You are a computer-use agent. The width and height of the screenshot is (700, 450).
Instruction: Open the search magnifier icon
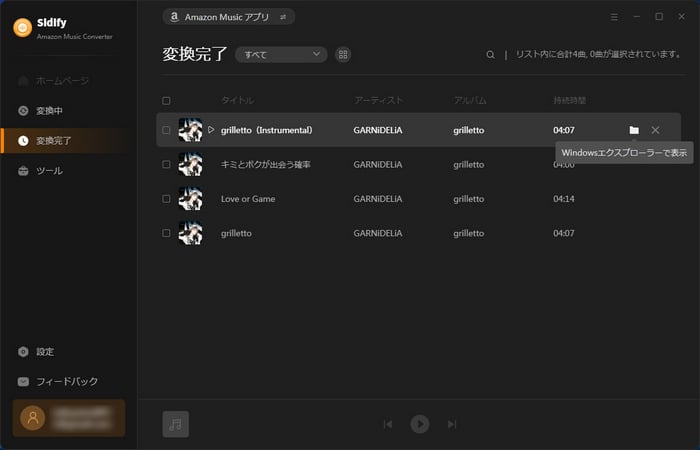pyautogui.click(x=490, y=54)
